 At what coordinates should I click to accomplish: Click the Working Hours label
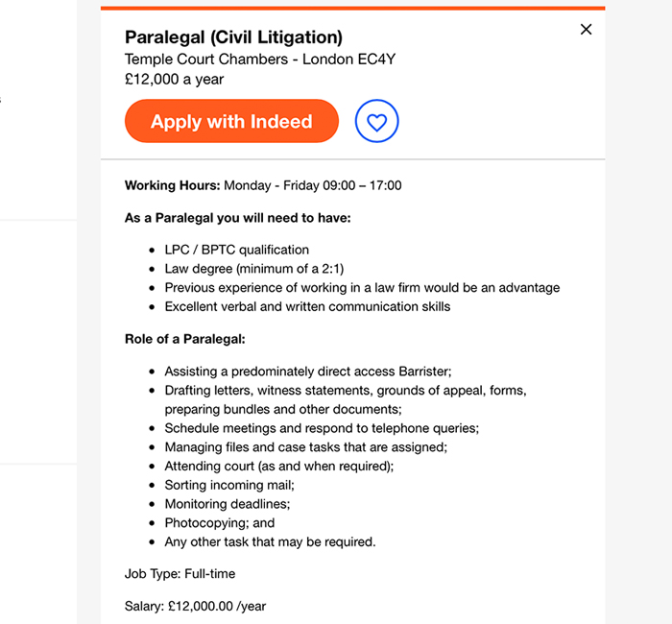[172, 185]
